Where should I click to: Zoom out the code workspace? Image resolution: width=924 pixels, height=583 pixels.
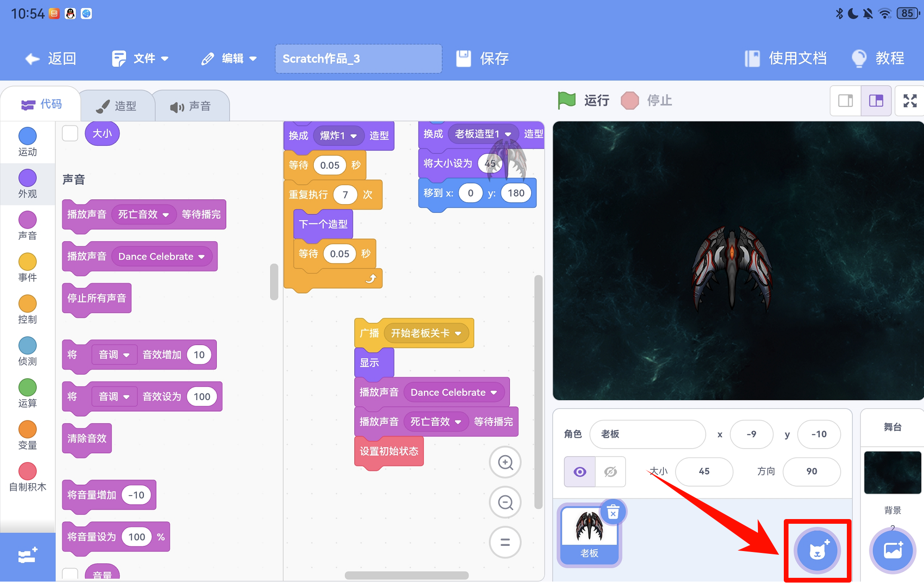click(505, 503)
